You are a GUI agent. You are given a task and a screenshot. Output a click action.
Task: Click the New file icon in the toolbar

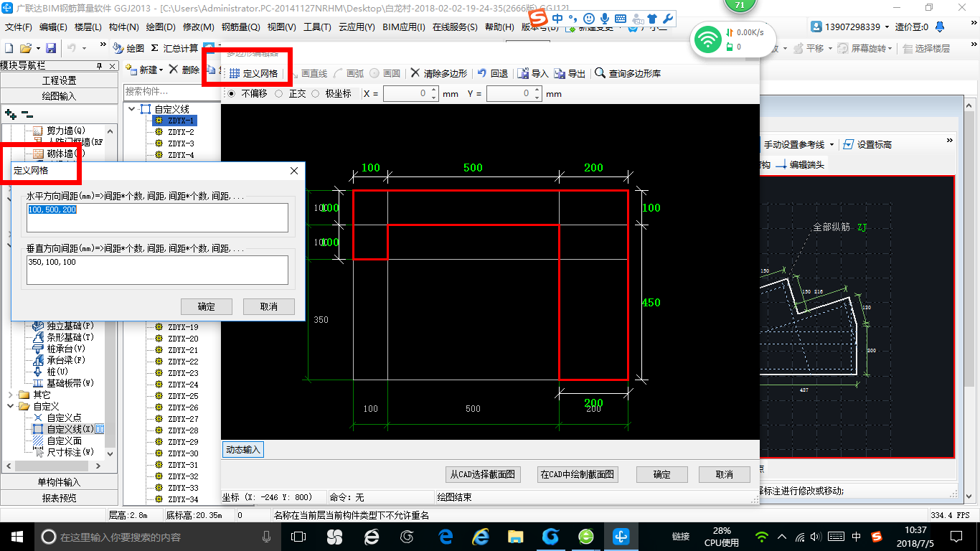tap(9, 48)
